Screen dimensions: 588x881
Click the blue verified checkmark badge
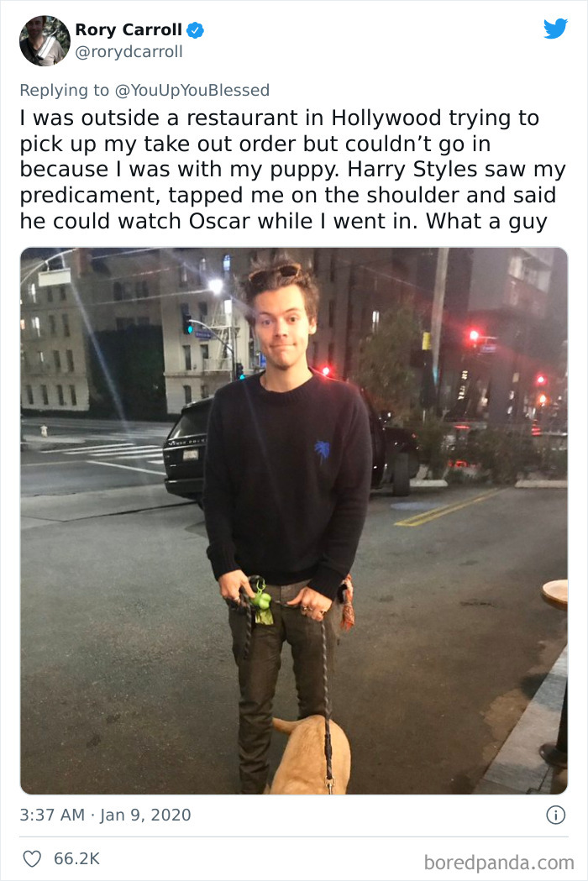[x=195, y=30]
